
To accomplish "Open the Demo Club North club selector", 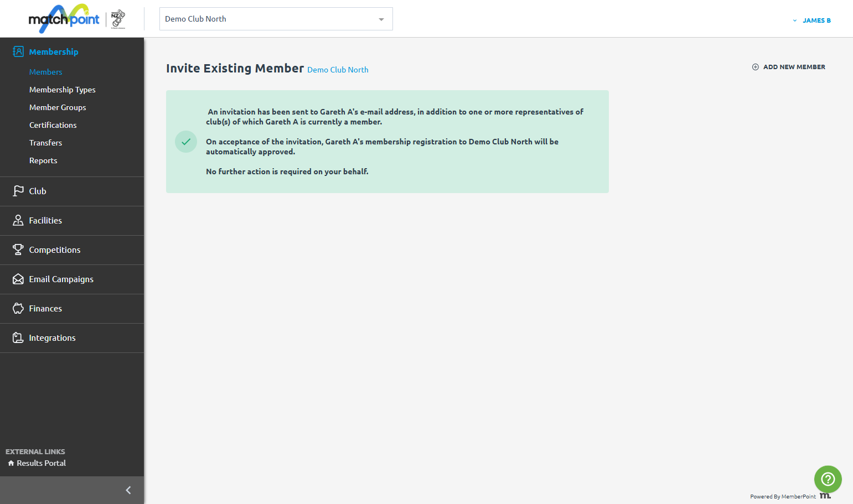I will click(276, 19).
